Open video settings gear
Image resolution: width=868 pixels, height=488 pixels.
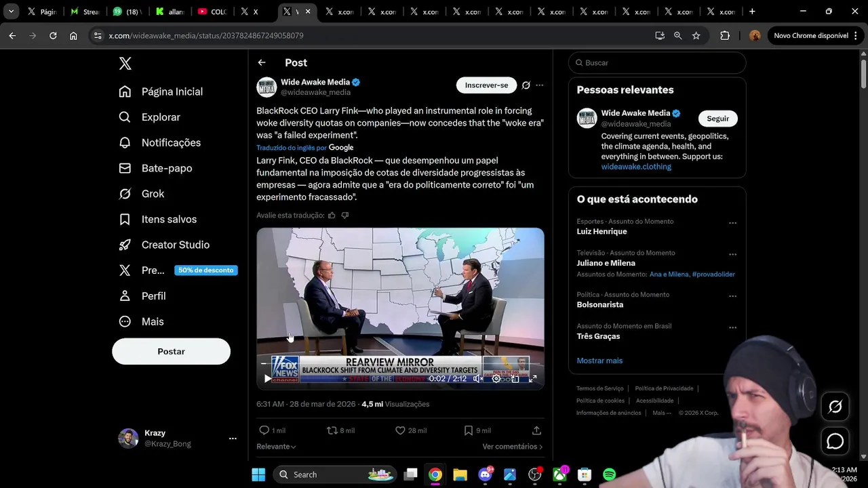point(496,378)
